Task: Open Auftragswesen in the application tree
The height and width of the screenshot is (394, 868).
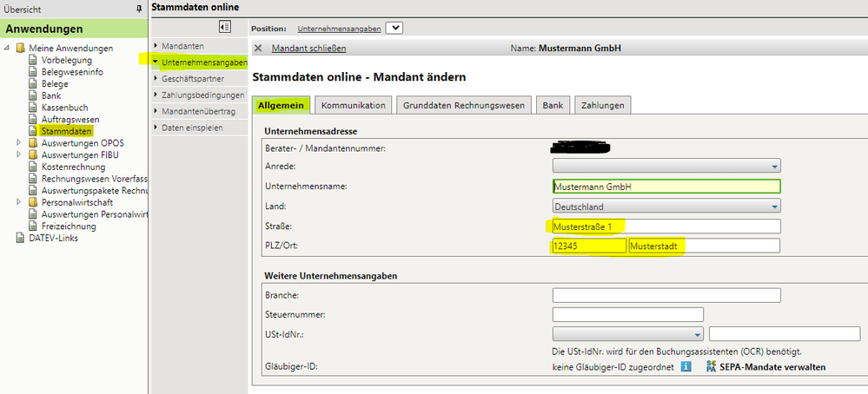Action: [x=70, y=120]
